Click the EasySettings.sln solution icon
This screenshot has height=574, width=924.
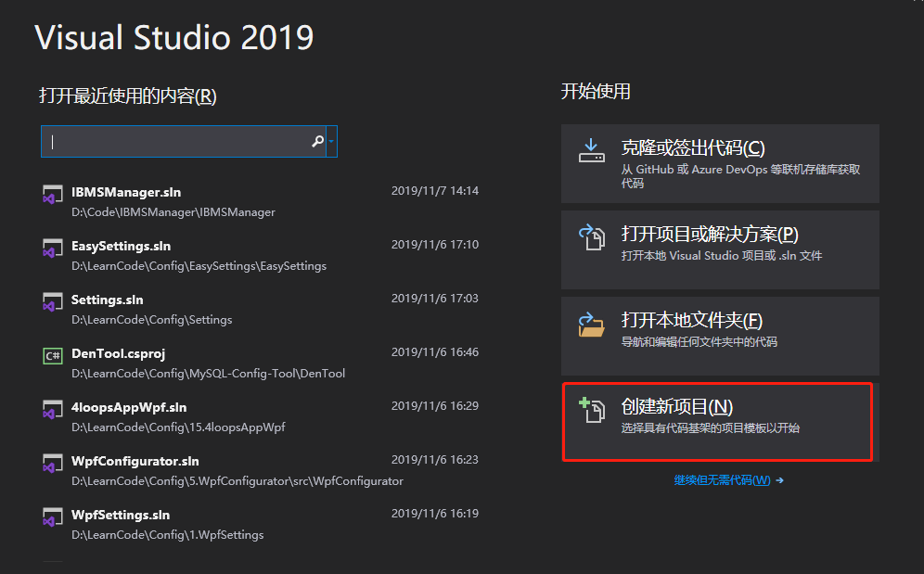53,249
